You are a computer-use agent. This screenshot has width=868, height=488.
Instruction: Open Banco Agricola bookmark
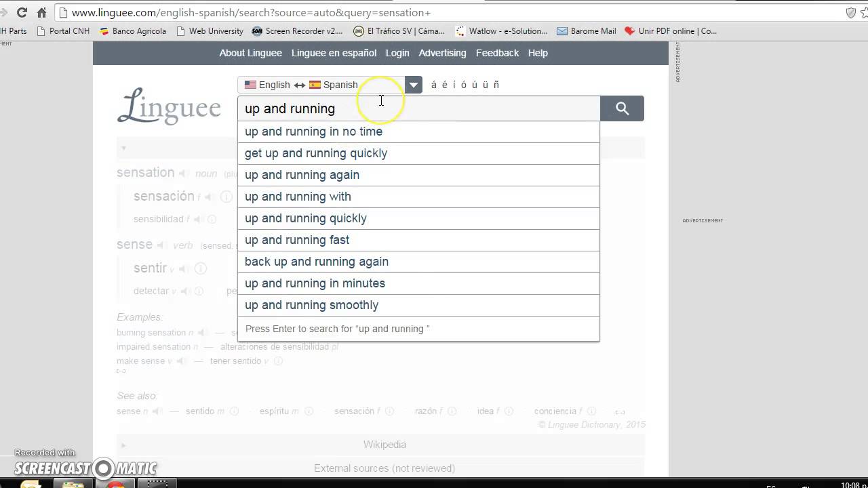tap(133, 31)
